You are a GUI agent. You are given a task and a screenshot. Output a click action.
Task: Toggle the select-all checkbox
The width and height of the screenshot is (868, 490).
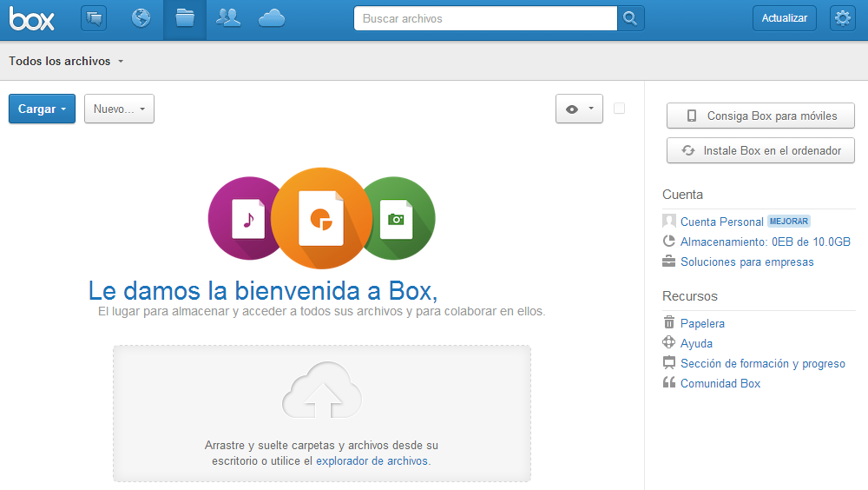[x=619, y=109]
